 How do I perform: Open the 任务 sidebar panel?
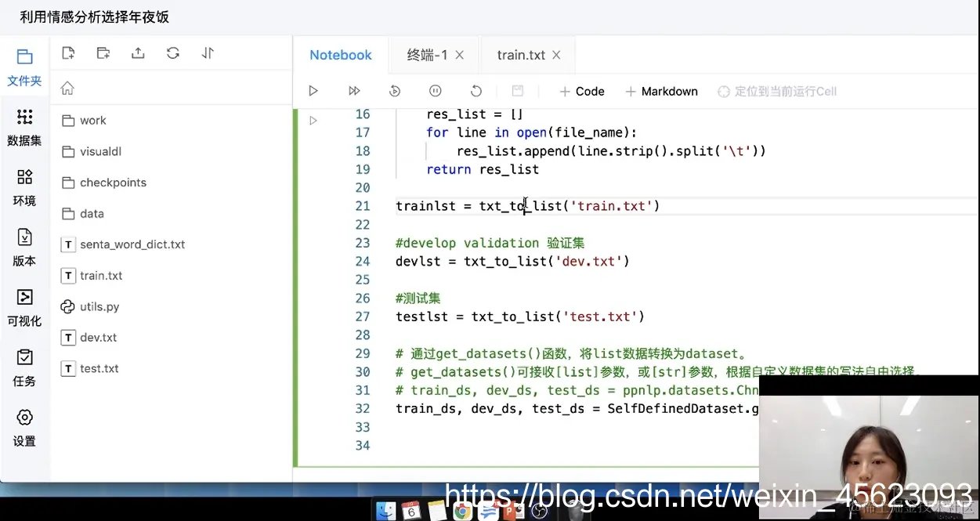pyautogui.click(x=24, y=367)
